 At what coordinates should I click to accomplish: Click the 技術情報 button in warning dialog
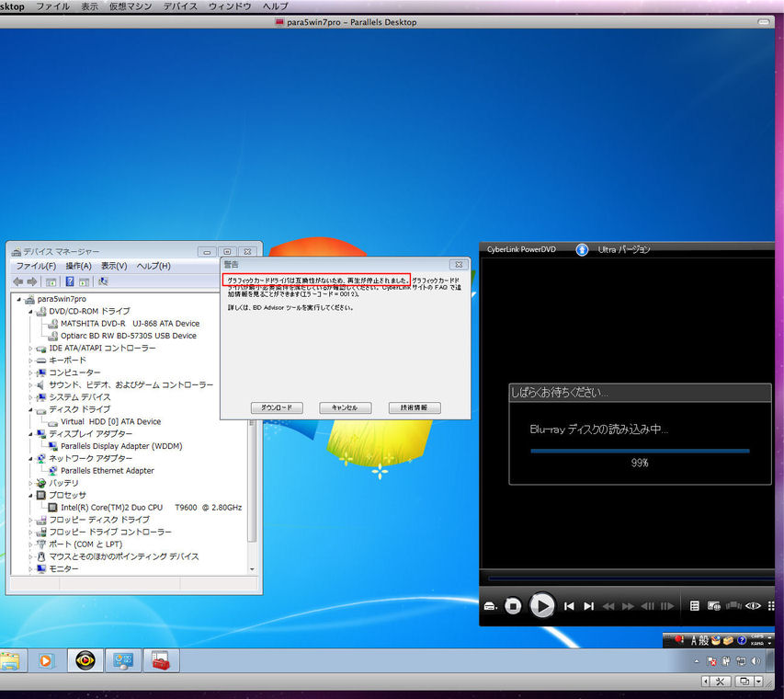(414, 407)
